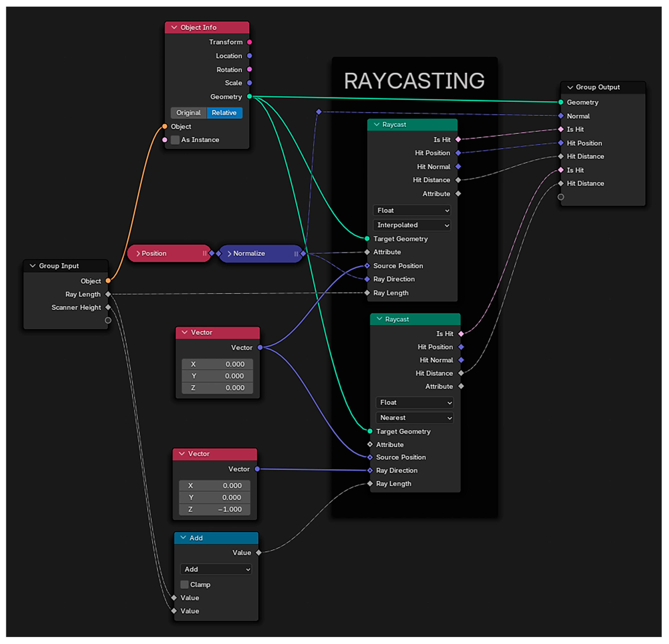Viewport: 669px width, 644px height.
Task: Select the Original transform space option
Action: coord(188,113)
